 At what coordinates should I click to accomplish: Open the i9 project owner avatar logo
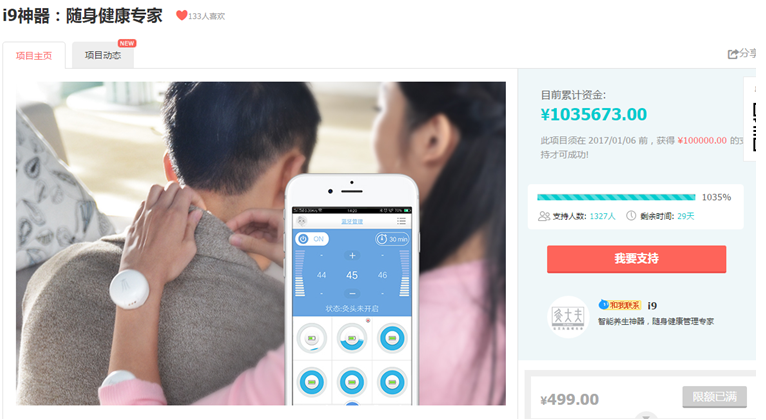point(567,316)
